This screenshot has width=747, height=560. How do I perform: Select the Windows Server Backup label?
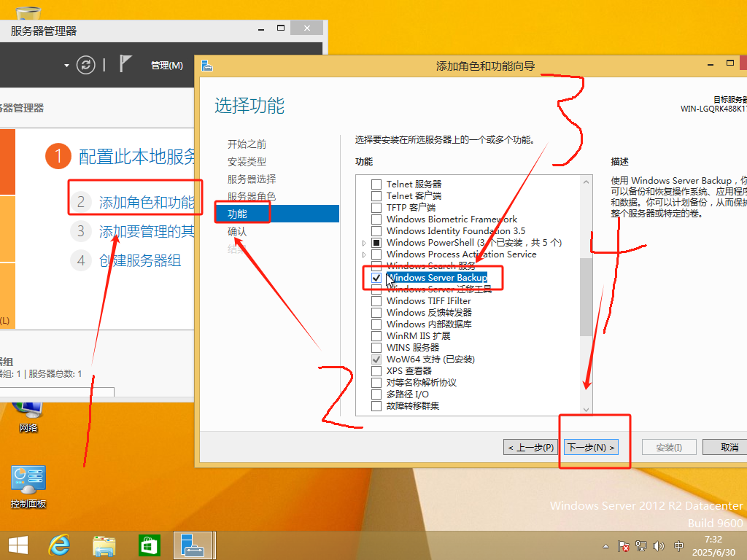pyautogui.click(x=437, y=277)
